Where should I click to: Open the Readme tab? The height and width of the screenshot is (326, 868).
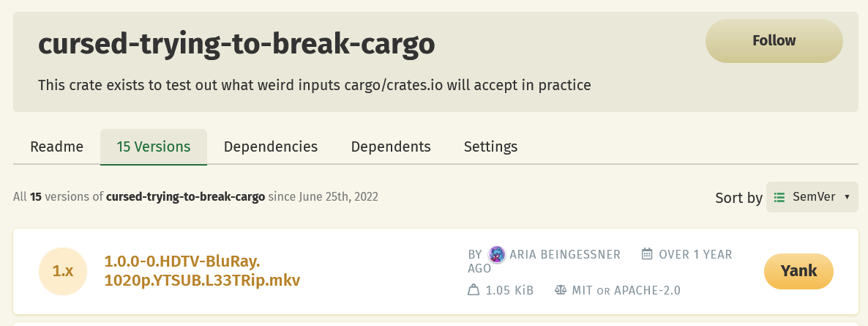tap(56, 147)
